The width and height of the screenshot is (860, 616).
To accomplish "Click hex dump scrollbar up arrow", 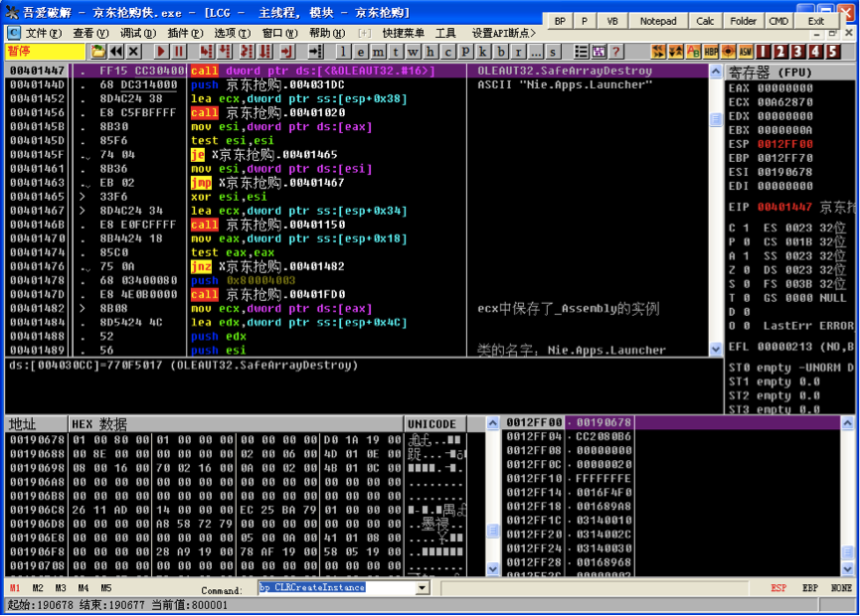I will tap(492, 422).
